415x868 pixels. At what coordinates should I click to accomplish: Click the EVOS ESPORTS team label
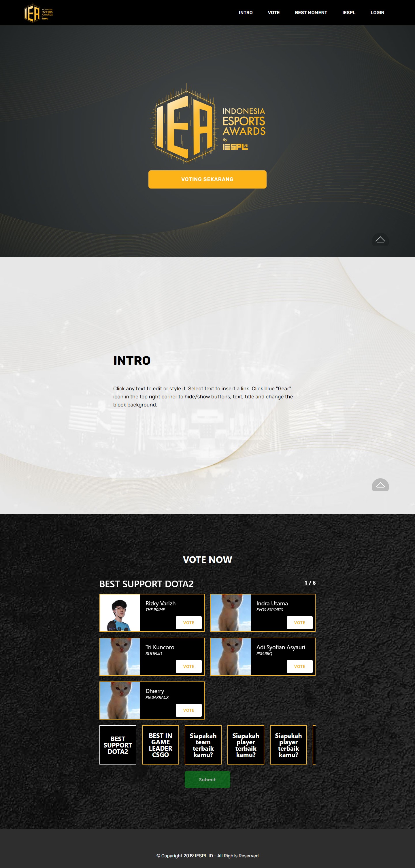point(269,610)
